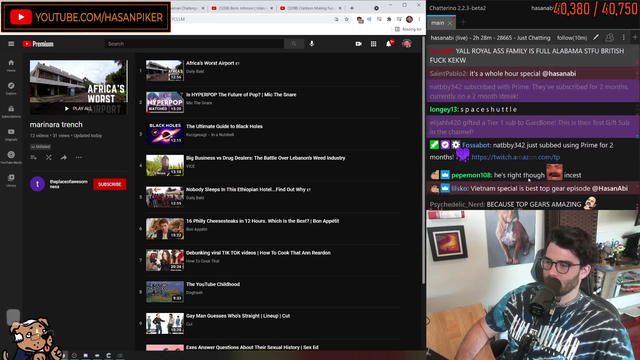Image resolution: width=640 pixels, height=360 pixels.
Task: Add a new Chatterino split
Action: [x=635, y=38]
